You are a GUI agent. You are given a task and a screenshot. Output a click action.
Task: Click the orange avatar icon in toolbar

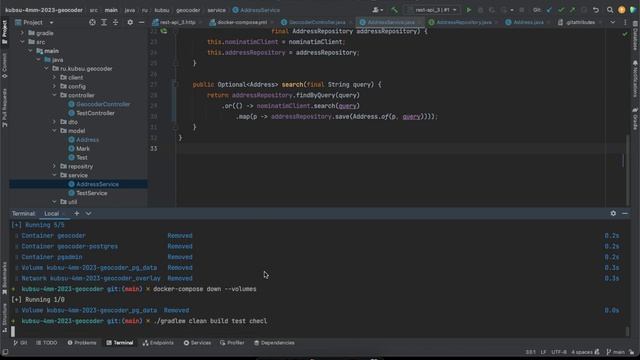point(621,10)
